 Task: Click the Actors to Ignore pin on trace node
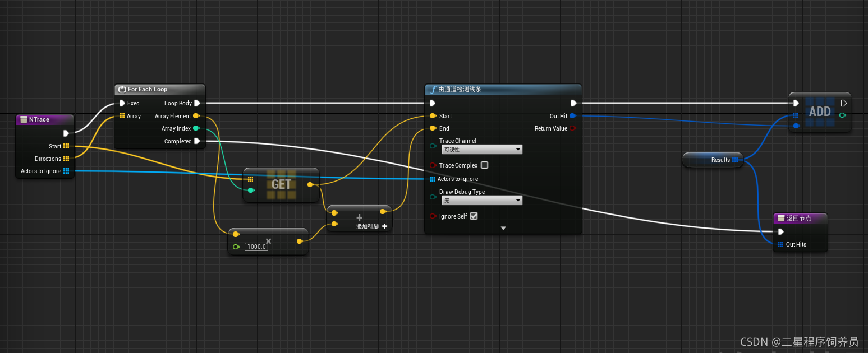tap(432, 179)
